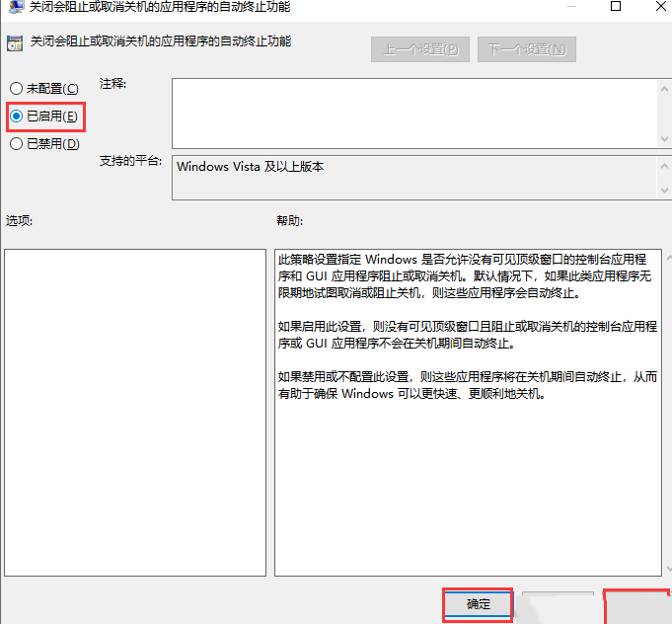Select the 已禁用(D) radio button
The height and width of the screenshot is (624, 672).
tap(44, 144)
